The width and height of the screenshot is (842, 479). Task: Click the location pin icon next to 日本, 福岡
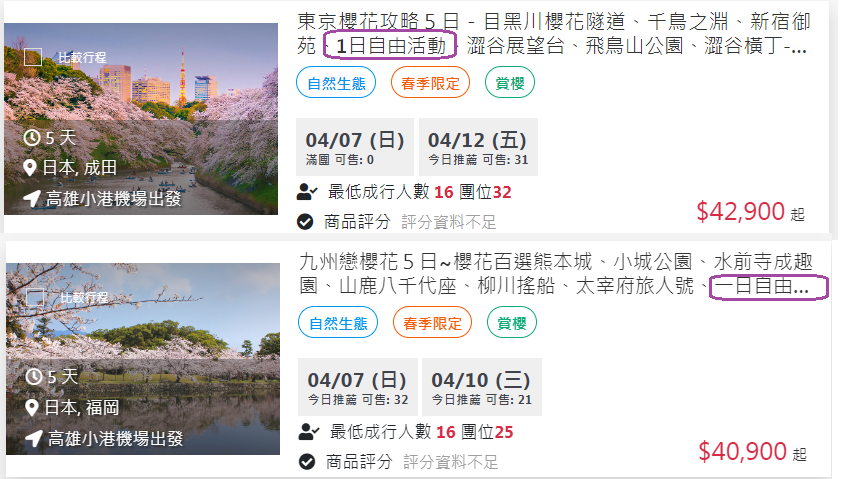tap(32, 408)
